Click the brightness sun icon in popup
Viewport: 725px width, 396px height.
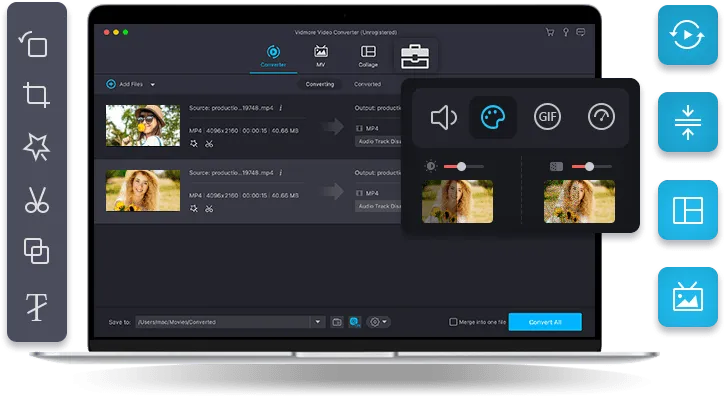tap(430, 166)
